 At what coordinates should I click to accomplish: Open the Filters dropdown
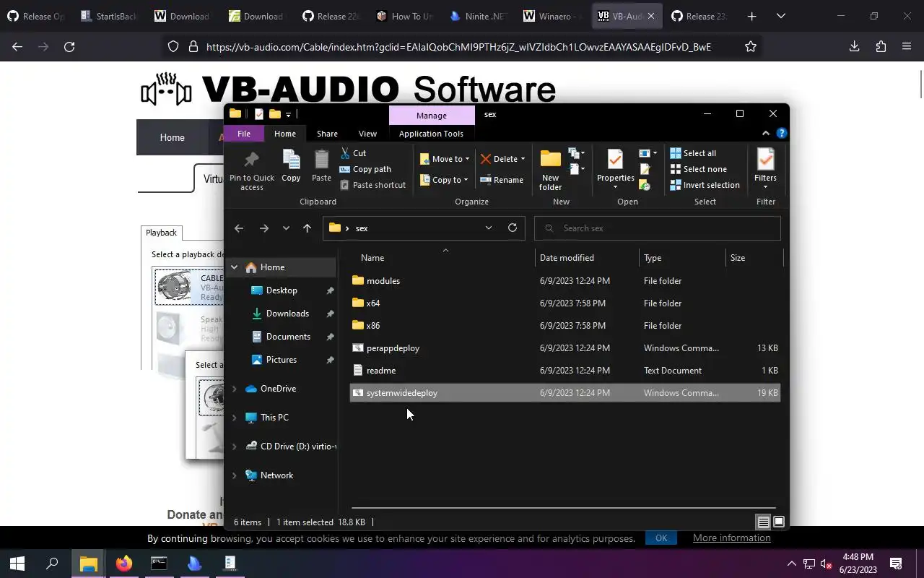click(765, 171)
